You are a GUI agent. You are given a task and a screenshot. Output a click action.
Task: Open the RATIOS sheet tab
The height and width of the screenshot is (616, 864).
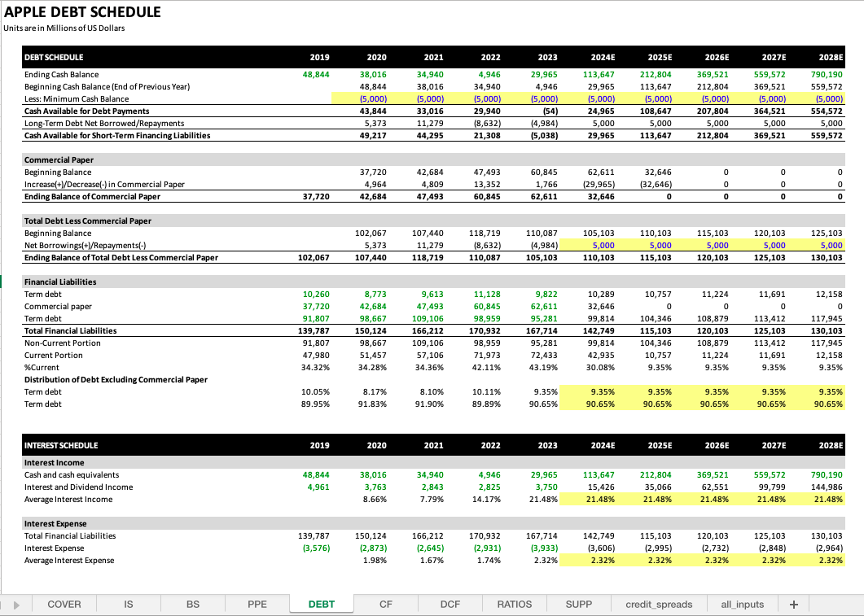tap(514, 604)
